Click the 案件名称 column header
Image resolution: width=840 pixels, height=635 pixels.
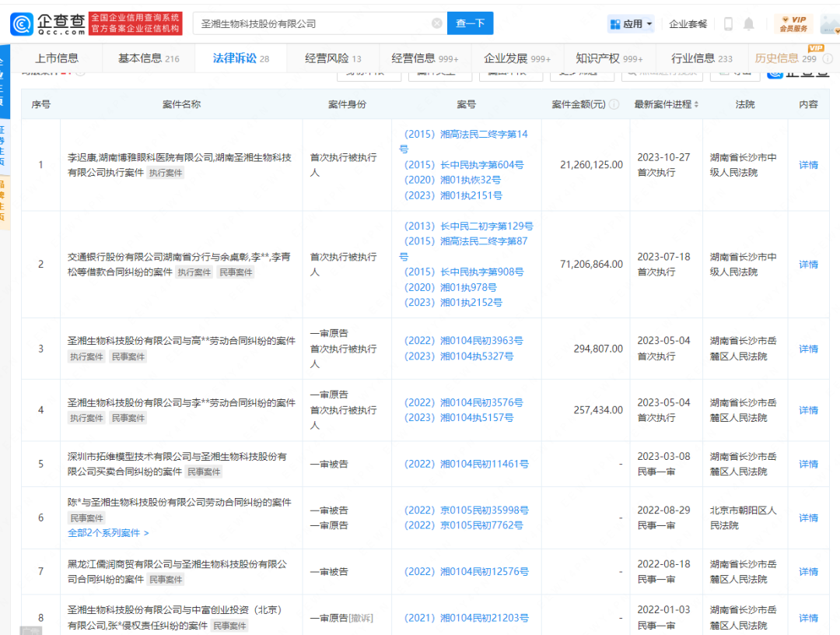tap(181, 104)
